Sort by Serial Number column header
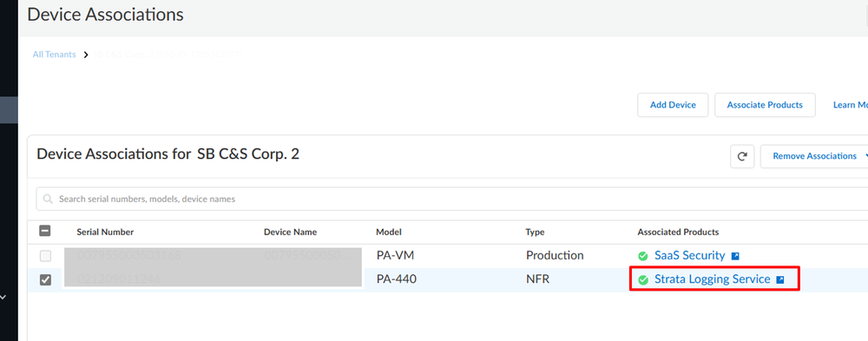868x341 pixels. [x=105, y=232]
